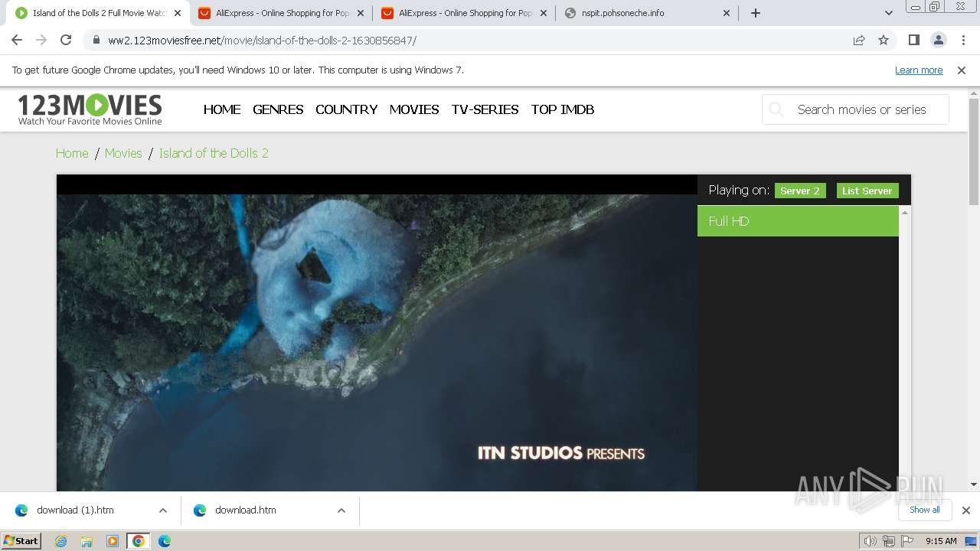The image size is (980, 551).
Task: Open Chrome side panel
Action: tap(913, 40)
